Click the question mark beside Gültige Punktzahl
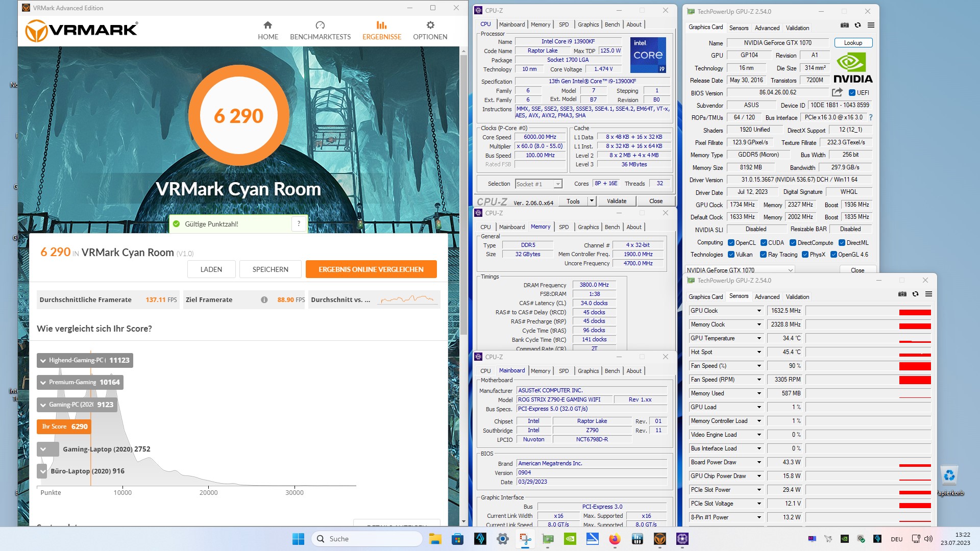 coord(299,224)
